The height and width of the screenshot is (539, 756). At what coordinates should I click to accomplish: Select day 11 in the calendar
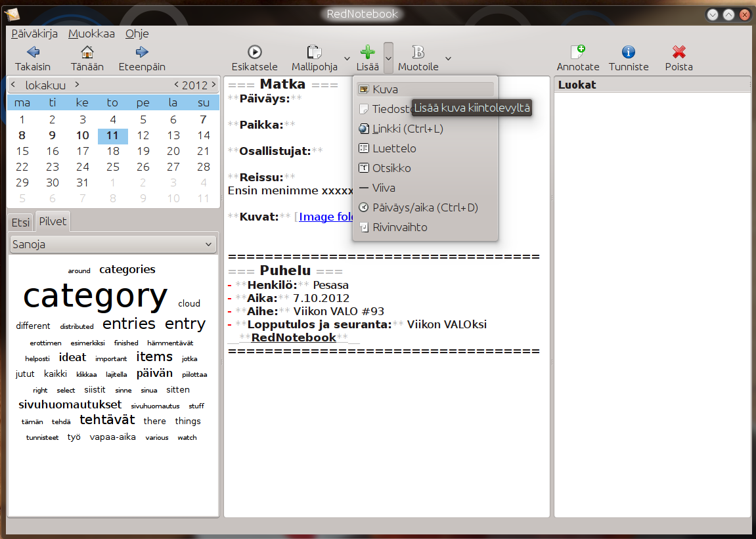coord(113,136)
